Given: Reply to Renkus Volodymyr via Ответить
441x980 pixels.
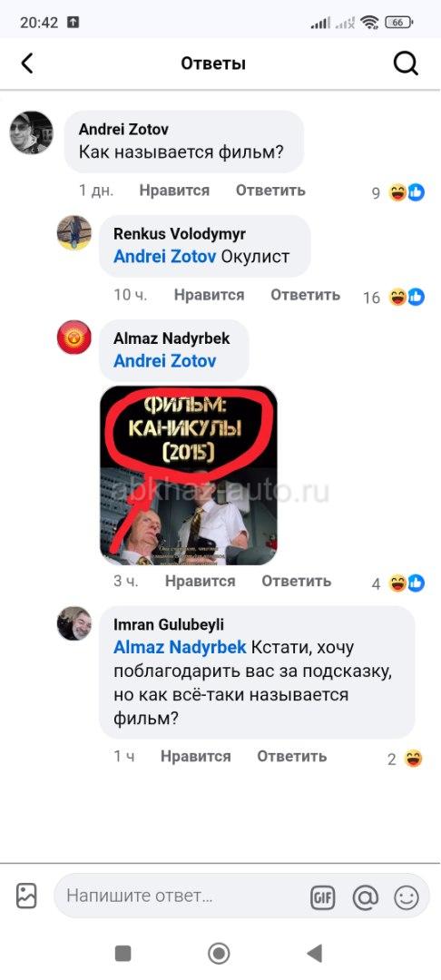Looking at the screenshot, I should pos(305,294).
